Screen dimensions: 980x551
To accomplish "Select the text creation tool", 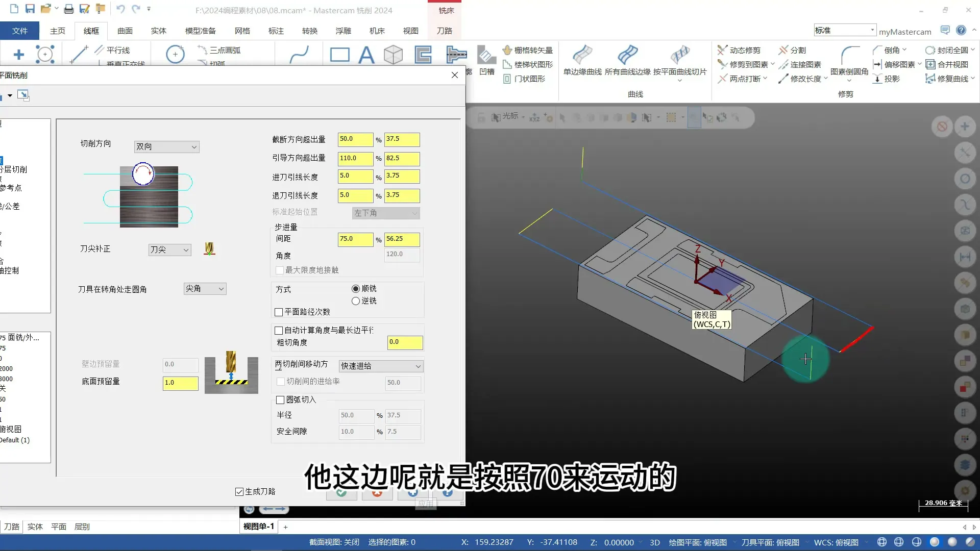I will (367, 55).
